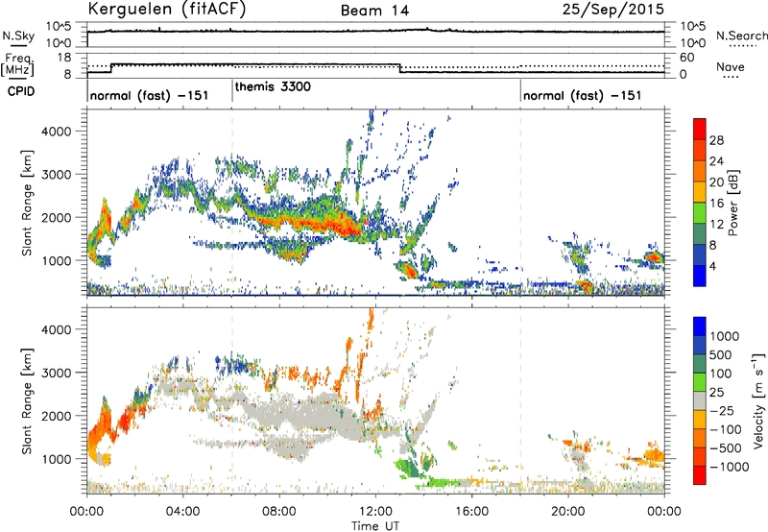The height and width of the screenshot is (532, 768).
Task: Click the velocity panel 'Slant Range [km]' label
Action: pos(27,400)
